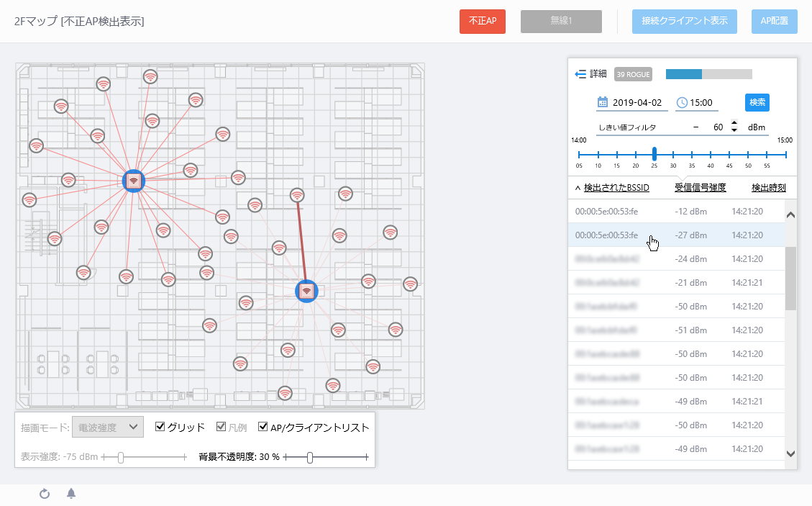Select the lower-right blue highlighted AP icon
Screen dimensions: 812x506
click(x=307, y=291)
